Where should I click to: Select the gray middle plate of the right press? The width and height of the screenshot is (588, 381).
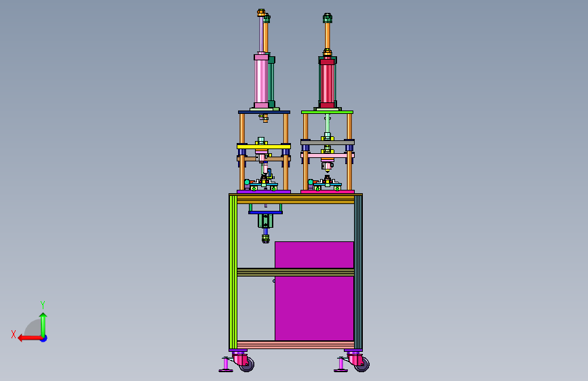click(x=328, y=142)
